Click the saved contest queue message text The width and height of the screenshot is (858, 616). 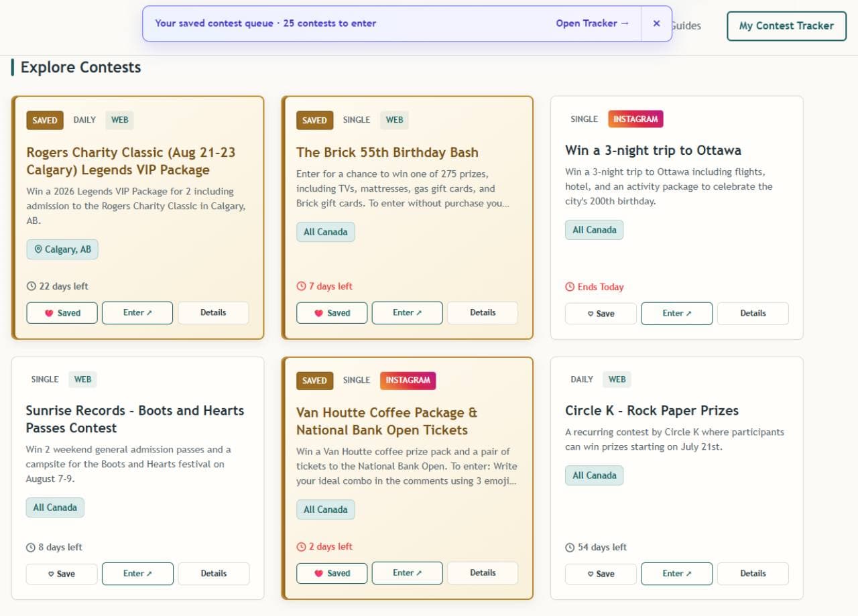click(265, 23)
